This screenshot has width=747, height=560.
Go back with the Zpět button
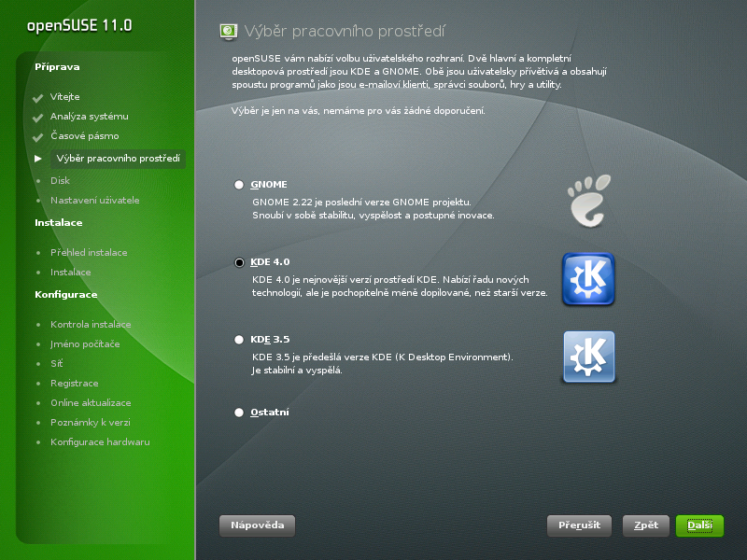point(646,525)
